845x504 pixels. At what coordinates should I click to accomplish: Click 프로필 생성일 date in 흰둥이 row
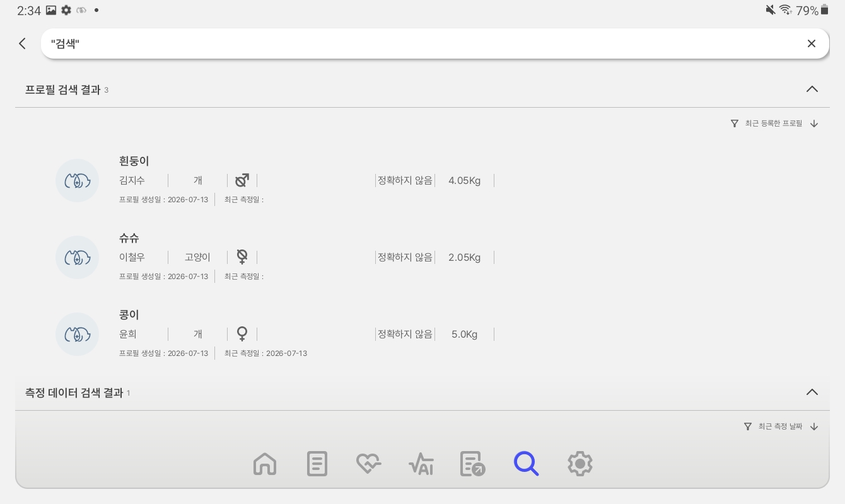coord(163,200)
